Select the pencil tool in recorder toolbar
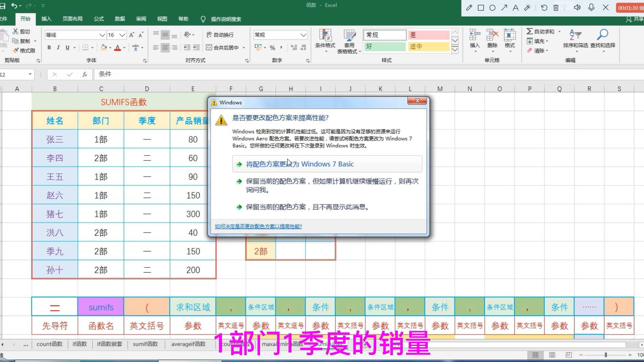This screenshot has width=644, height=362. tap(469, 8)
